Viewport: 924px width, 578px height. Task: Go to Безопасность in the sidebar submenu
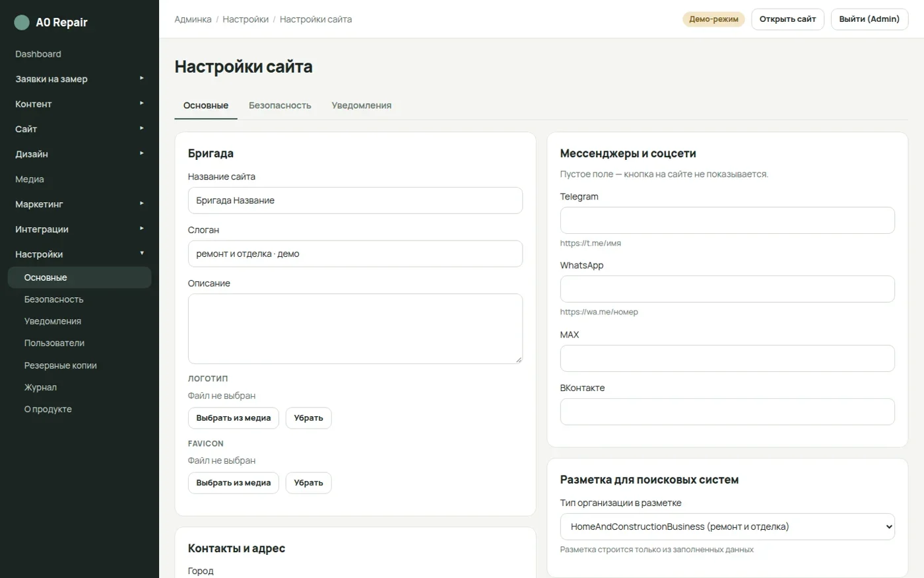[79, 299]
